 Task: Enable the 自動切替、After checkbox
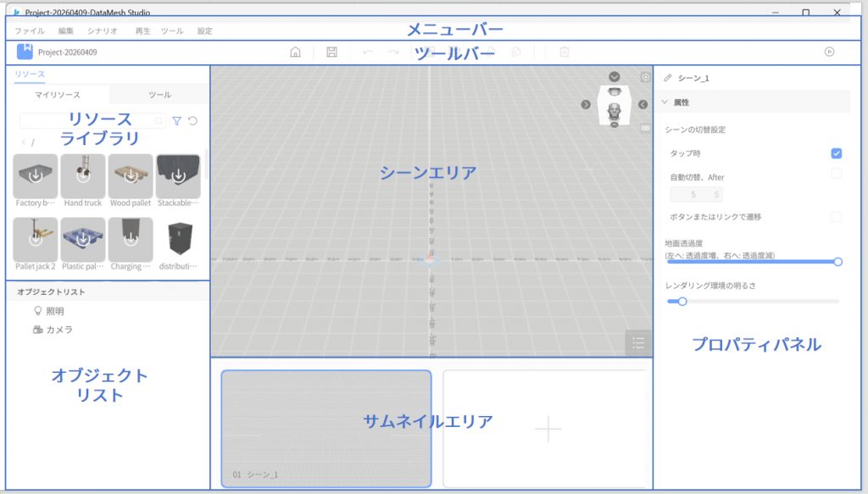836,174
